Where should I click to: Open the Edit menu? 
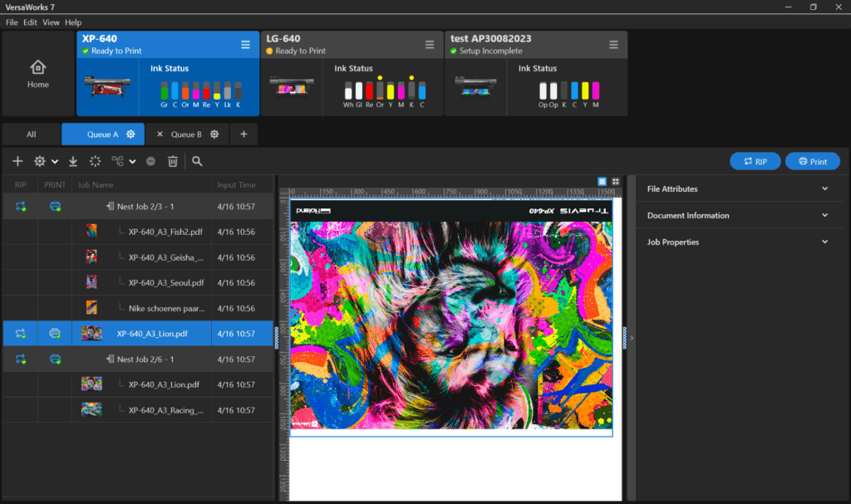(30, 22)
